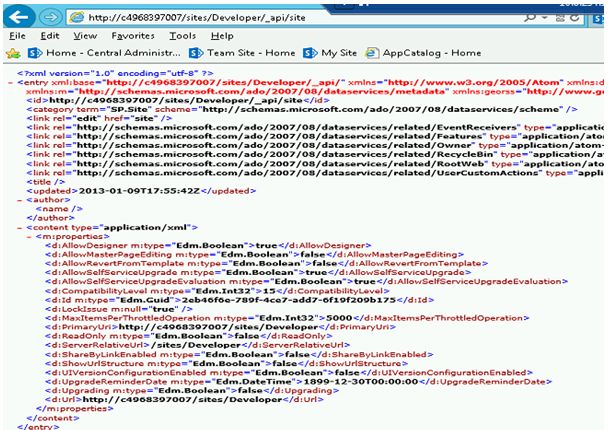
Task: Go back with the browser back arrow
Action: [18, 17]
